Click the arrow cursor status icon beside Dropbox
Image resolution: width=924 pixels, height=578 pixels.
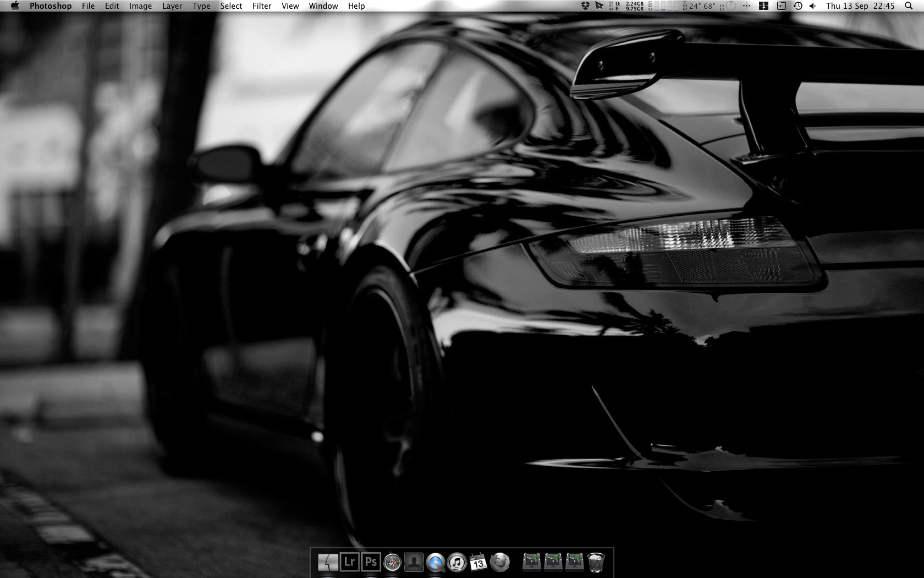(x=599, y=6)
